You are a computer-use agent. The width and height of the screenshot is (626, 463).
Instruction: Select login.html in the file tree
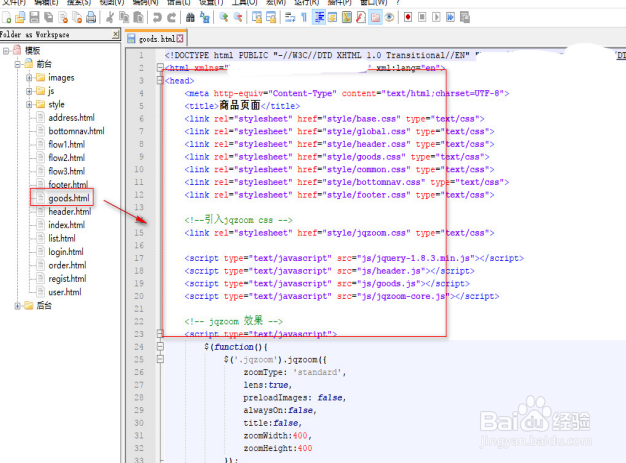[66, 252]
